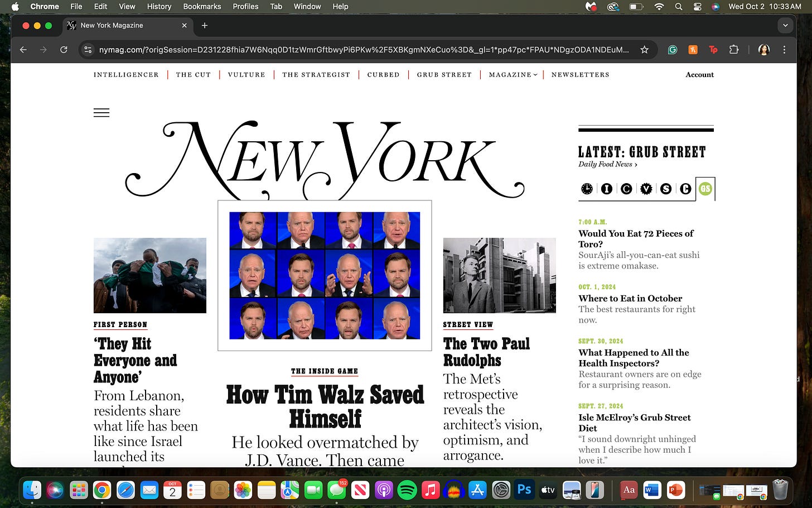This screenshot has width=812, height=508.
Task: Open Podcasts from the dock
Action: click(384, 490)
